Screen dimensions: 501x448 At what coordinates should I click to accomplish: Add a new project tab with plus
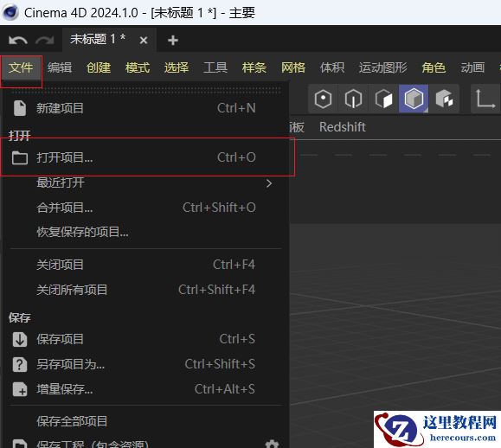[x=173, y=41]
